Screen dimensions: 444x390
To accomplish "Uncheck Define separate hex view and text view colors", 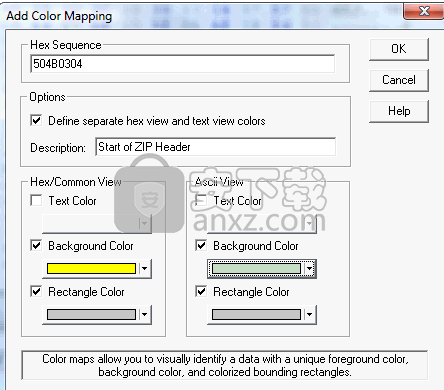I will click(x=36, y=120).
